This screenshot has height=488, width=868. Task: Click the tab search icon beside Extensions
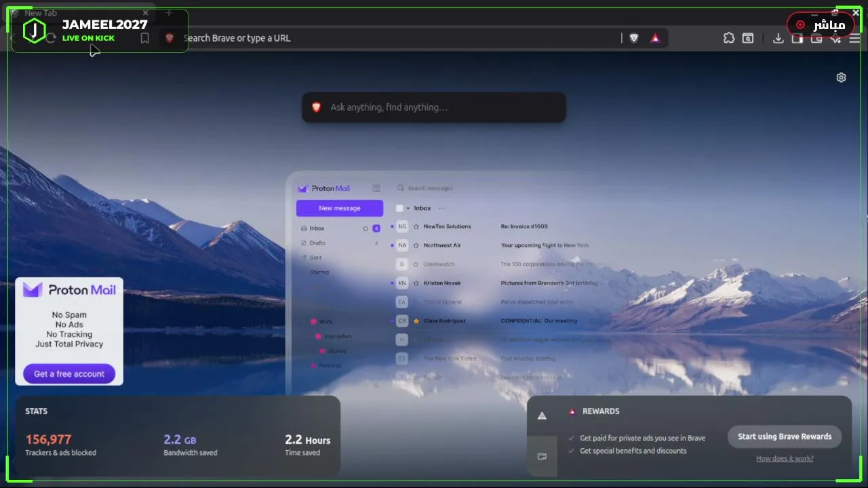(748, 38)
